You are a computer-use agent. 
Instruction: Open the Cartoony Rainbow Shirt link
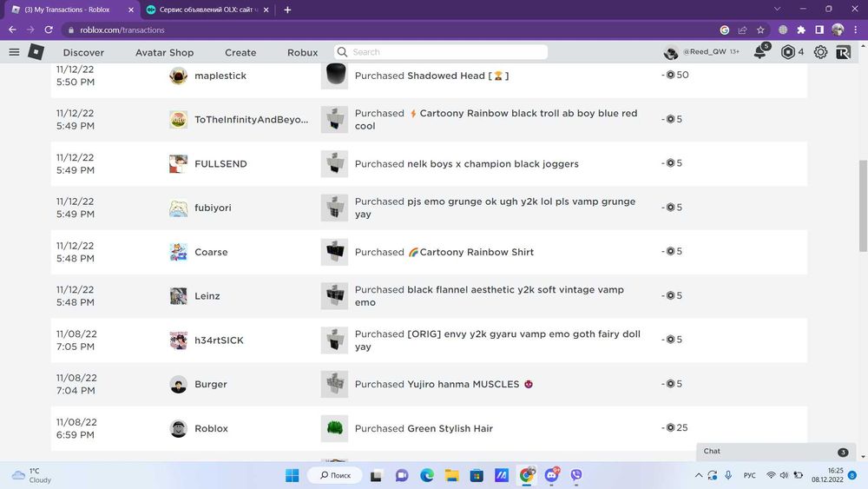pyautogui.click(x=471, y=252)
